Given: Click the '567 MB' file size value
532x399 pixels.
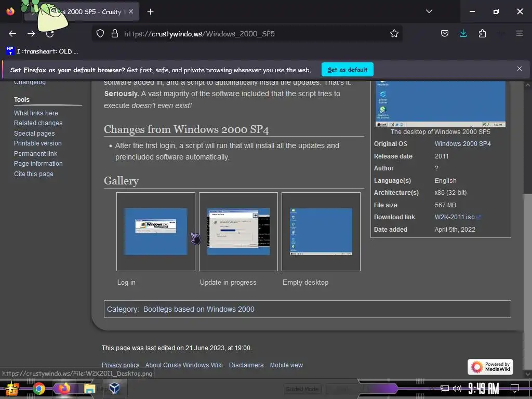Looking at the screenshot, I should tap(445, 205).
